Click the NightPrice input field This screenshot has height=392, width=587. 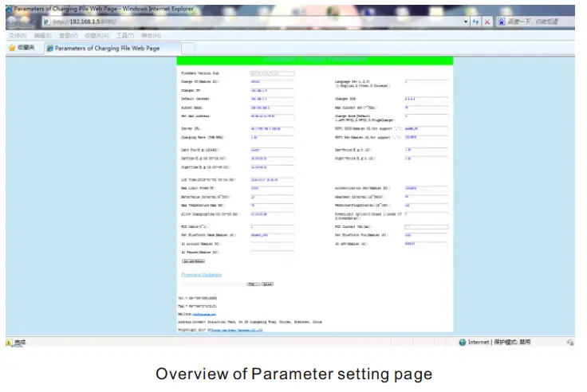pos(426,159)
